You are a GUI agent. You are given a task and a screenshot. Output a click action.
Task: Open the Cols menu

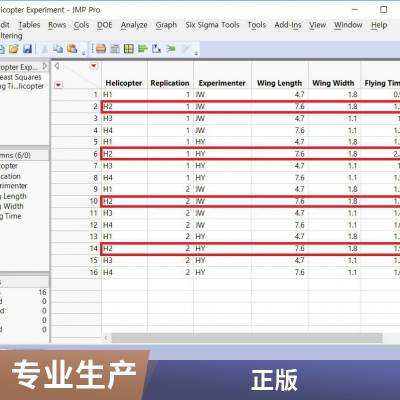coord(81,25)
